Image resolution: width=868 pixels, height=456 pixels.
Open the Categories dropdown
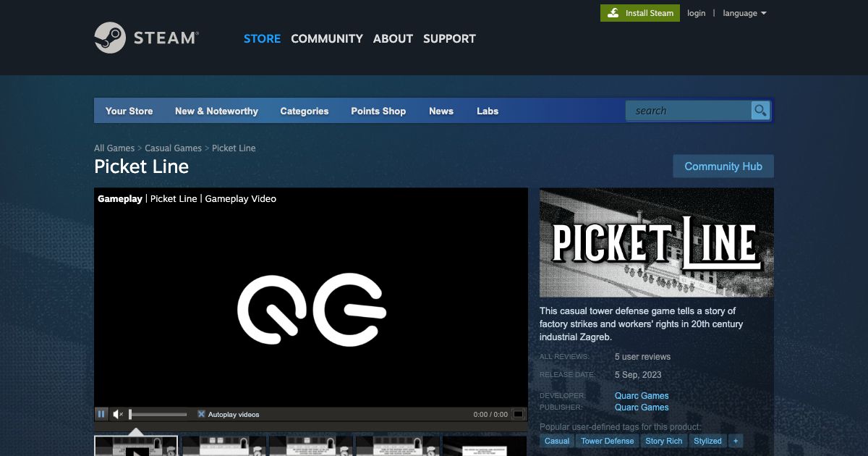tap(304, 111)
